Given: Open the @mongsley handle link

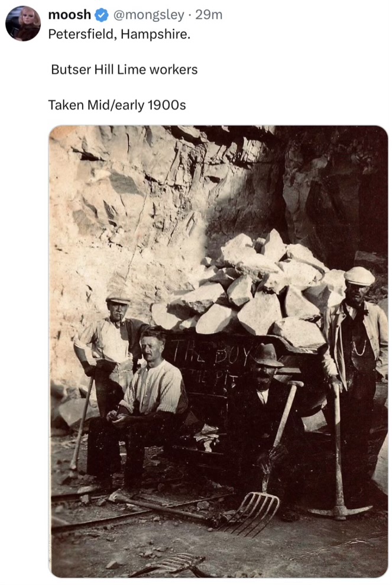Looking at the screenshot, I should [148, 15].
